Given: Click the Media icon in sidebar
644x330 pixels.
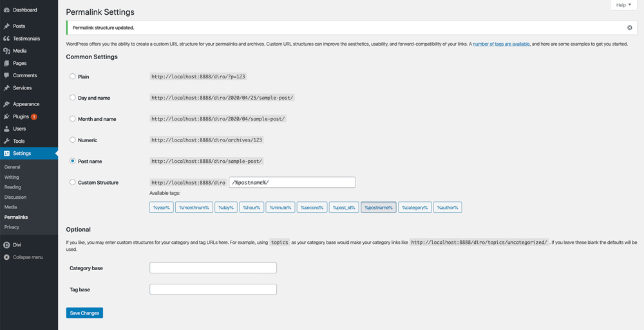Looking at the screenshot, I should tap(6, 51).
